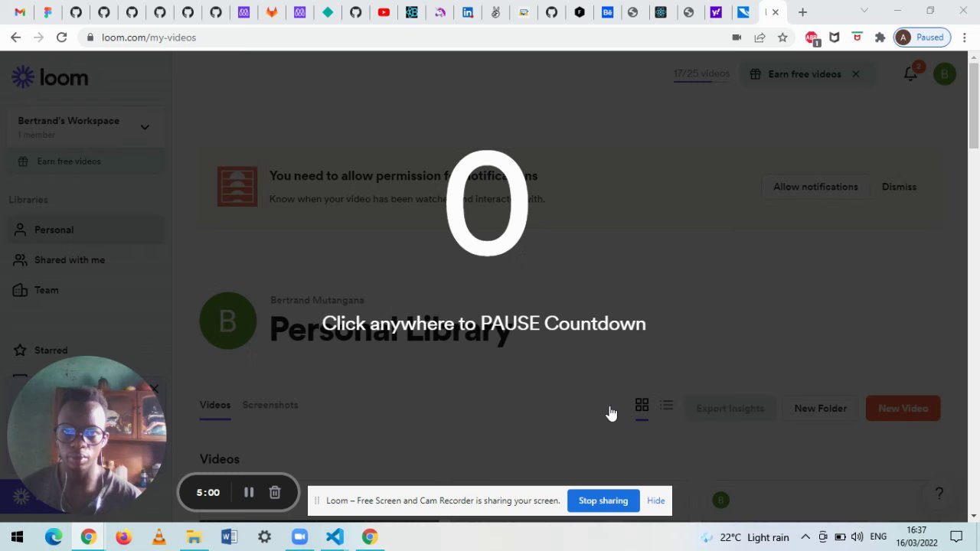Open Earn free videos in sidebar

pyautogui.click(x=87, y=161)
